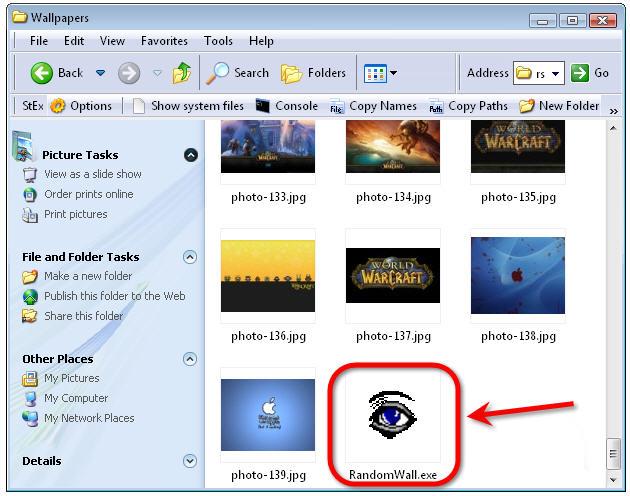
Task: Select photo-133.jpg thumbnail
Action: coord(268,146)
